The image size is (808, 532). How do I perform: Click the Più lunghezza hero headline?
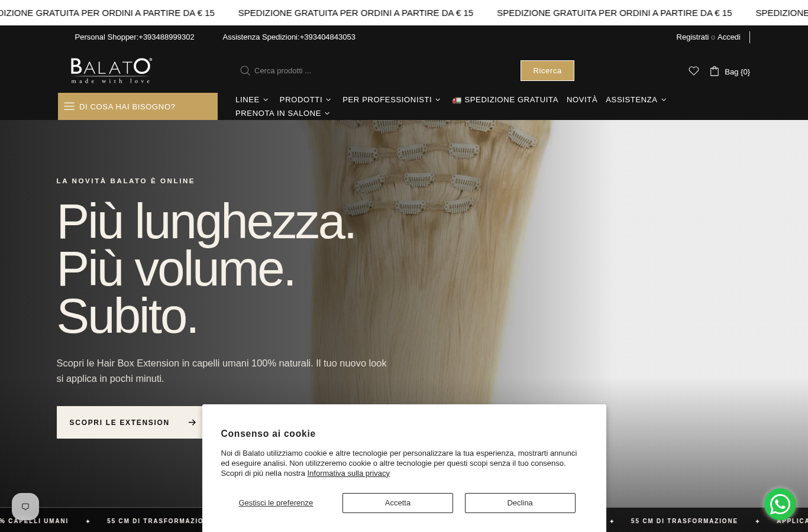(x=206, y=222)
